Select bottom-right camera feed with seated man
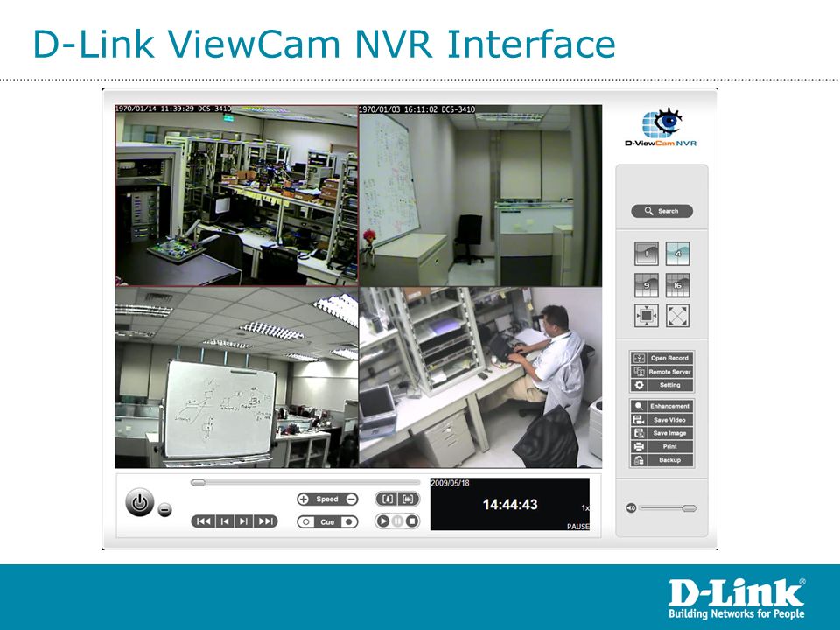Image resolution: width=840 pixels, height=630 pixels. pyautogui.click(x=480, y=378)
